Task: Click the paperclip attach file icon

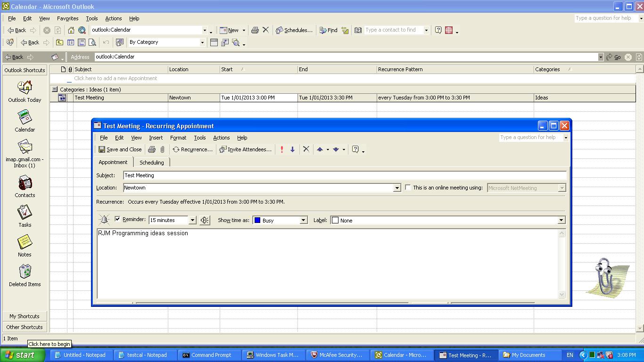Action: point(162,149)
